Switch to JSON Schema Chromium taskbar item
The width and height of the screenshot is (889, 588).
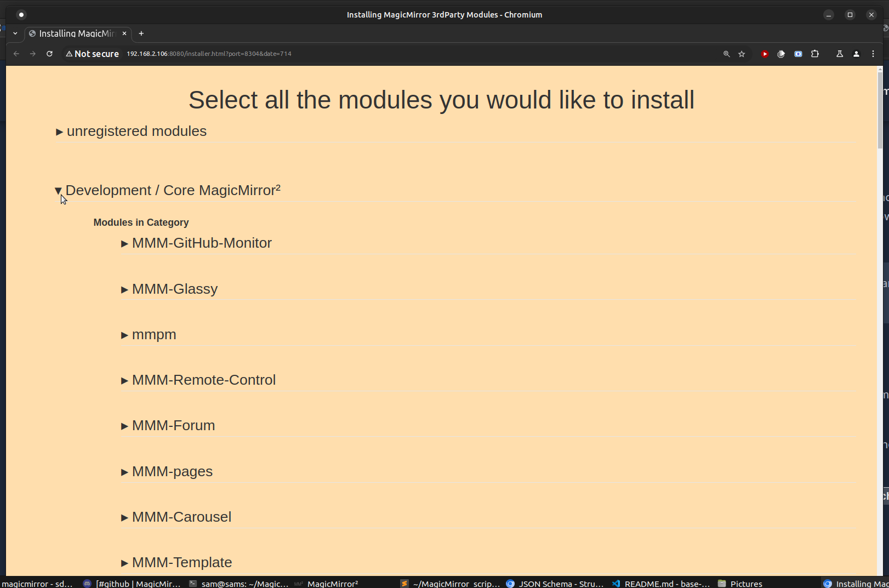tap(555, 584)
